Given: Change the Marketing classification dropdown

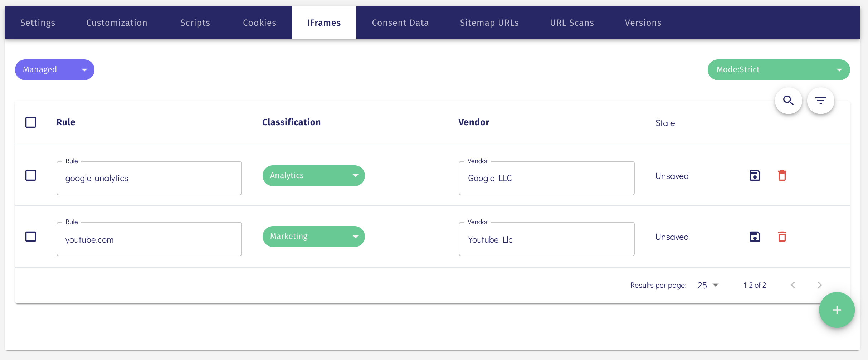Looking at the screenshot, I should 313,236.
